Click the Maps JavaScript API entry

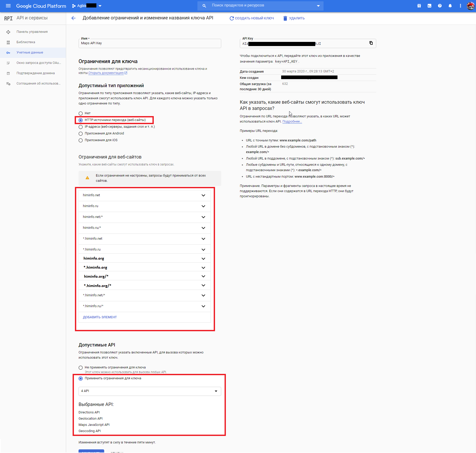pos(94,425)
